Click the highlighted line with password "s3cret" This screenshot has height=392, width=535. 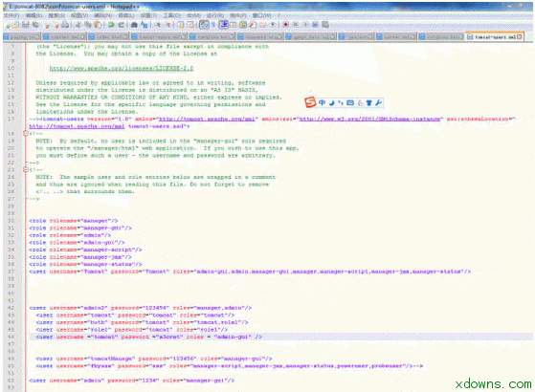click(149, 337)
